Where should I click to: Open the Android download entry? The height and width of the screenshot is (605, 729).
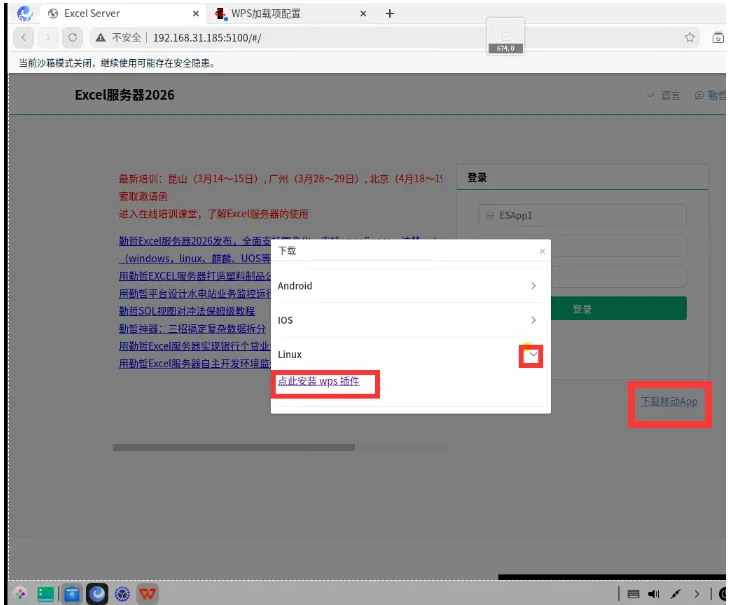point(407,286)
